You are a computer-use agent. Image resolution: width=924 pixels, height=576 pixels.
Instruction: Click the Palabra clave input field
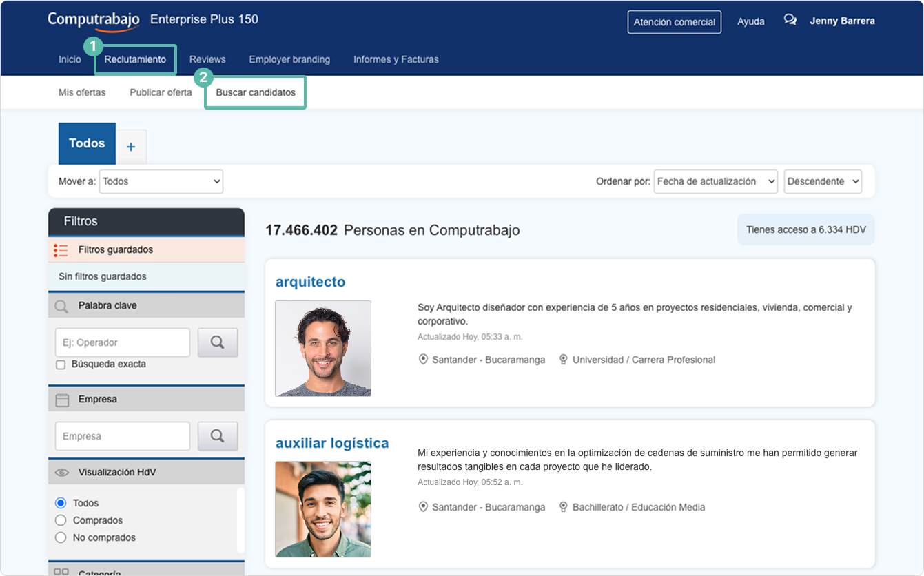pos(122,342)
